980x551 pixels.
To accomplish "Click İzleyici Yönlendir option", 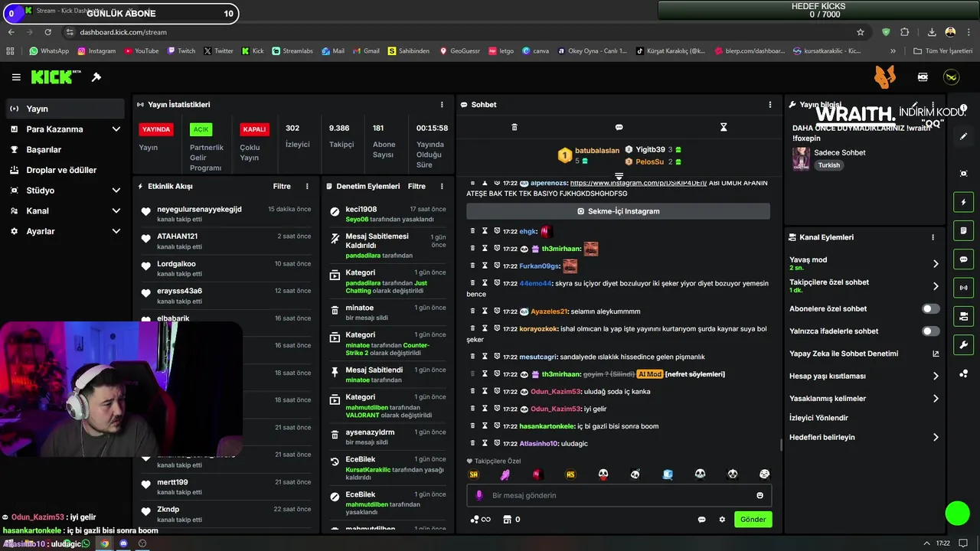I will point(818,418).
